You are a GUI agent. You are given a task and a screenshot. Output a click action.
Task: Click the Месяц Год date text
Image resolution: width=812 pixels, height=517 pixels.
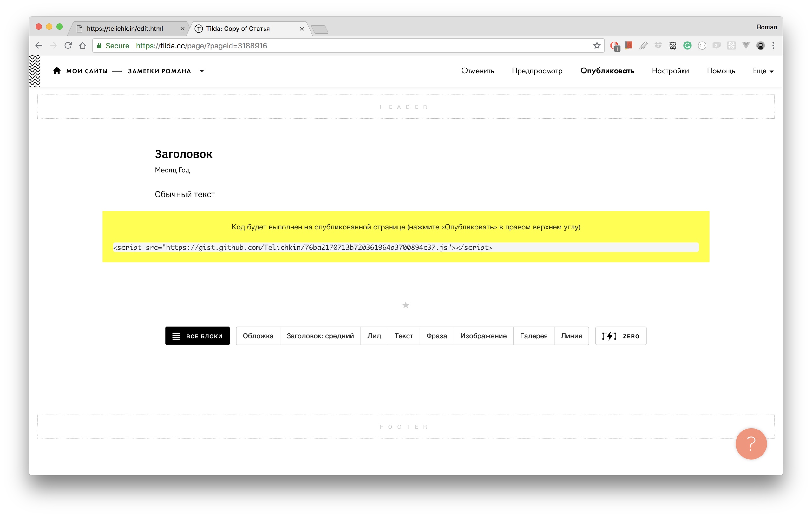point(172,170)
